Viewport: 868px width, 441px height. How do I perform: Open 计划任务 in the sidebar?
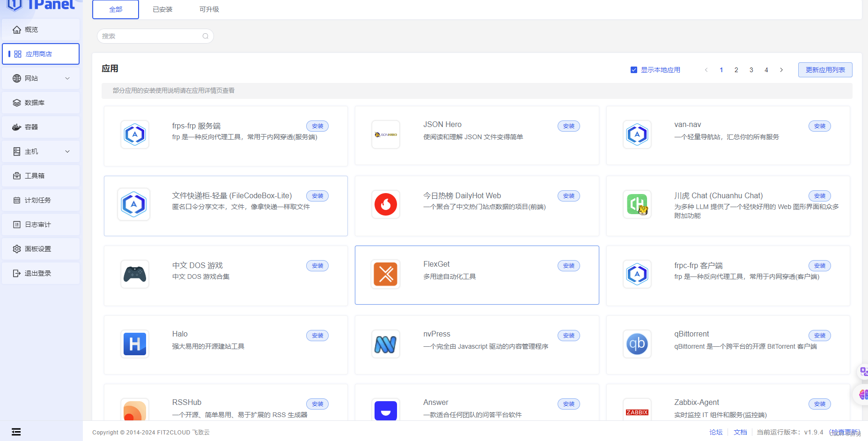coord(41,200)
